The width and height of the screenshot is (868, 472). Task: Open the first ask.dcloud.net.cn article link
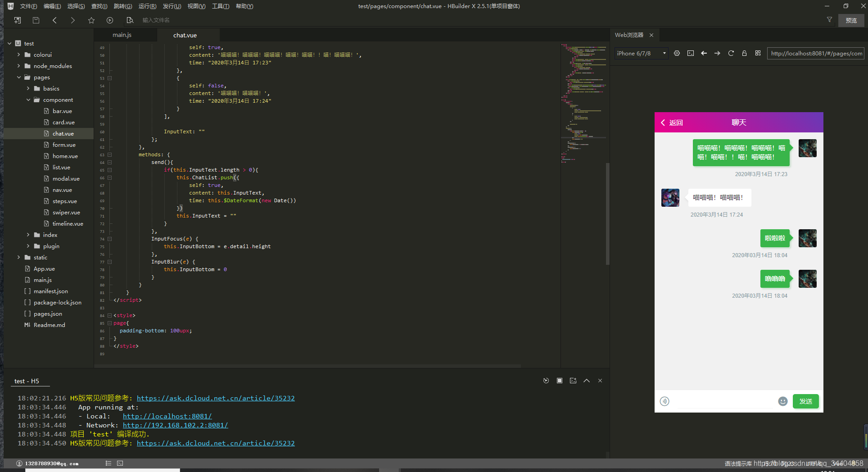click(x=216, y=398)
